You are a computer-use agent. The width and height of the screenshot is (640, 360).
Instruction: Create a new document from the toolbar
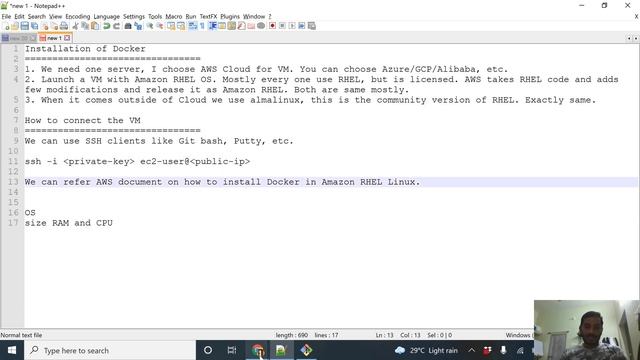click(x=6, y=26)
